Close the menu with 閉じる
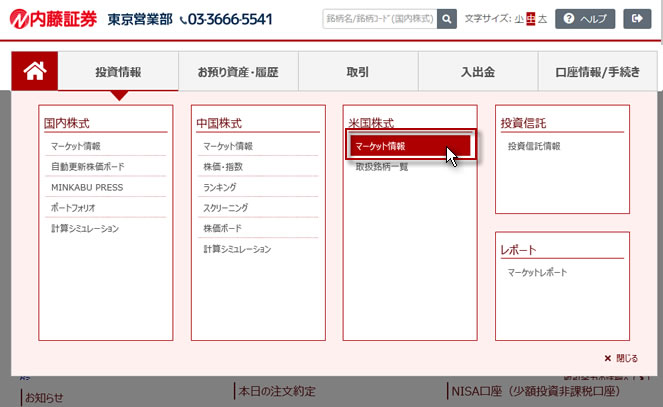 pyautogui.click(x=620, y=358)
